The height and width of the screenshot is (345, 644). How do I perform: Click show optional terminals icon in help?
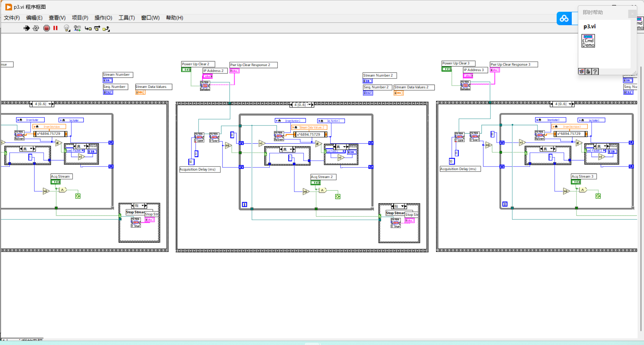pyautogui.click(x=582, y=71)
